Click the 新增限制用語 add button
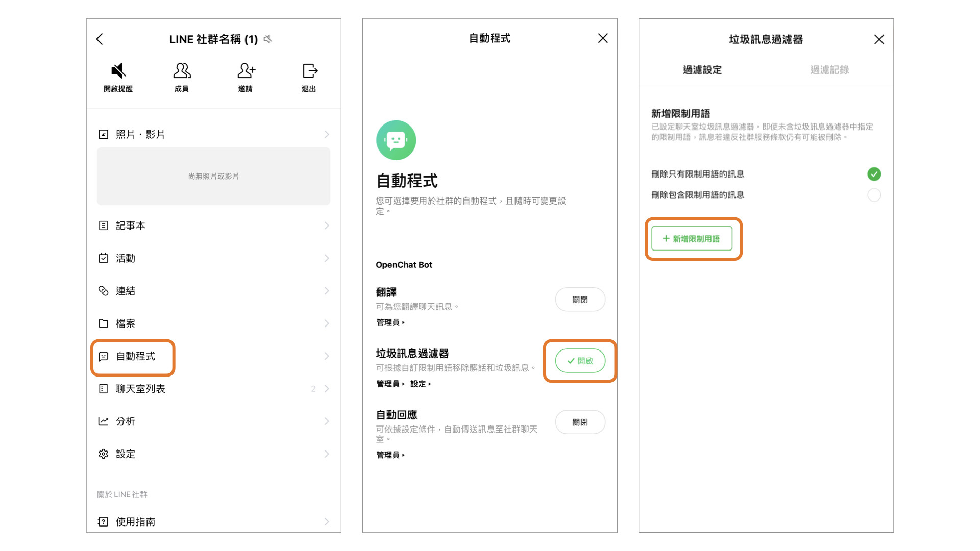Screen dimensions: 980x551 692,239
